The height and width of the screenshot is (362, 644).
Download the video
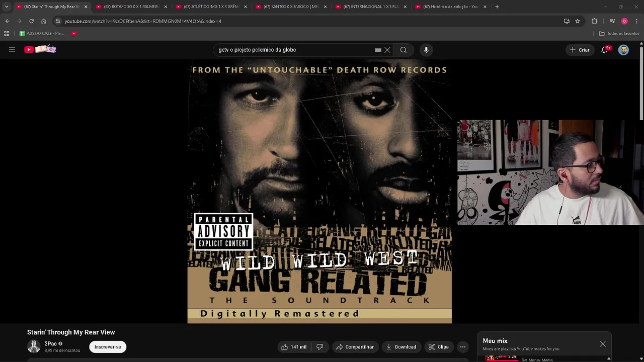tap(401, 347)
